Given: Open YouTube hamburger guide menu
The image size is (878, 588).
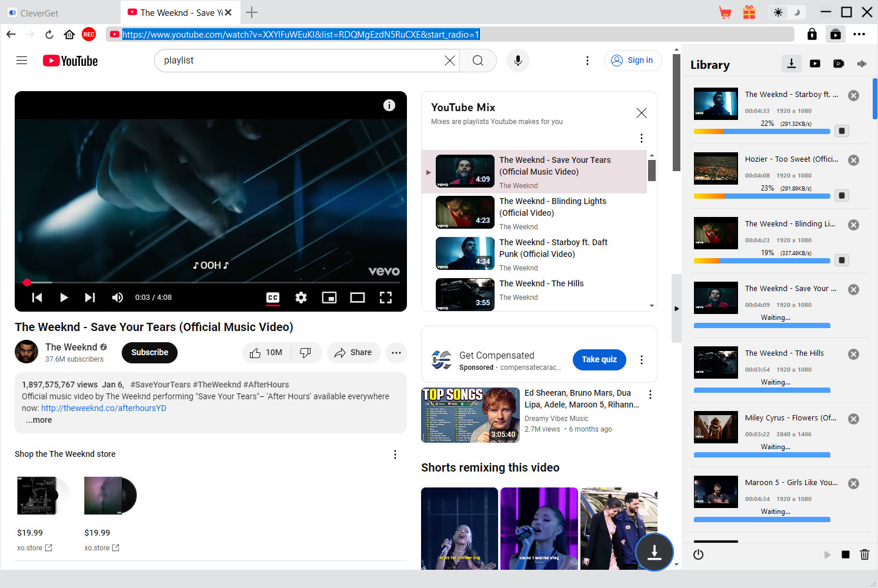Looking at the screenshot, I should tap(22, 60).
